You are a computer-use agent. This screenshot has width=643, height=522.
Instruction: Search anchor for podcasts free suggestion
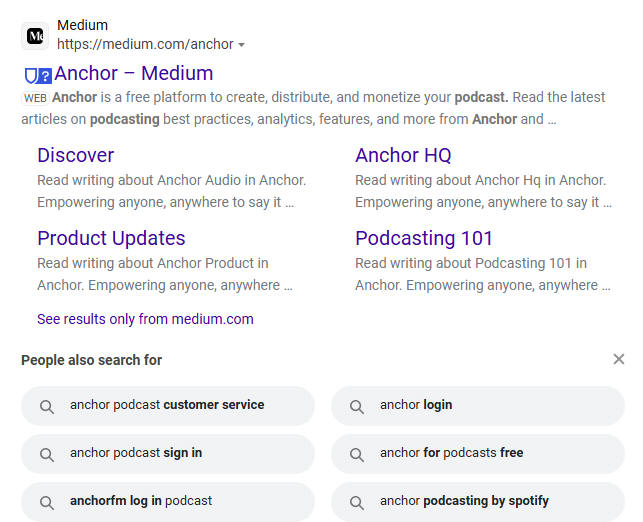coord(478,454)
